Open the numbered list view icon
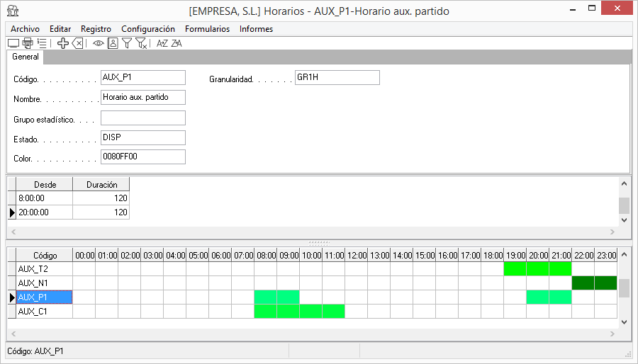 [43, 43]
